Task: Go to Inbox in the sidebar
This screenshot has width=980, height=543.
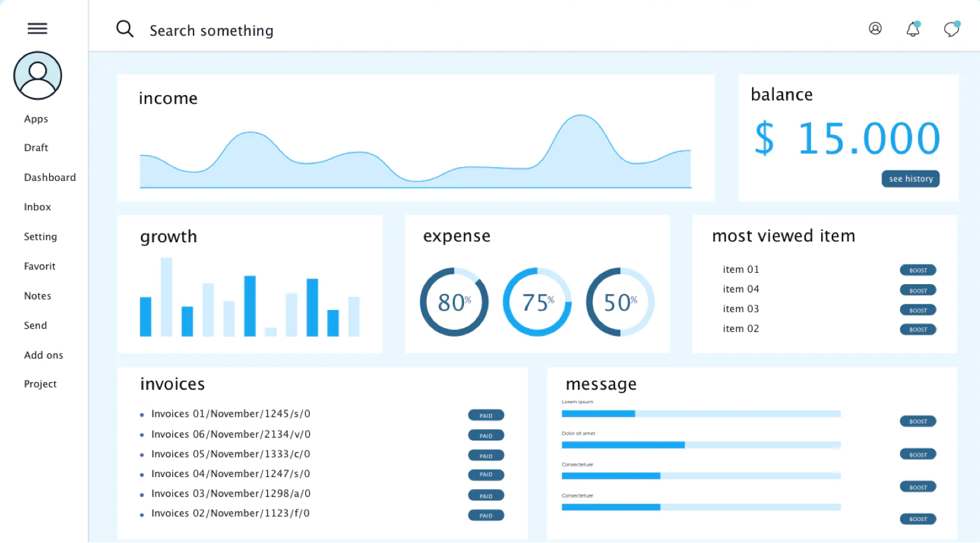Action: point(37,207)
